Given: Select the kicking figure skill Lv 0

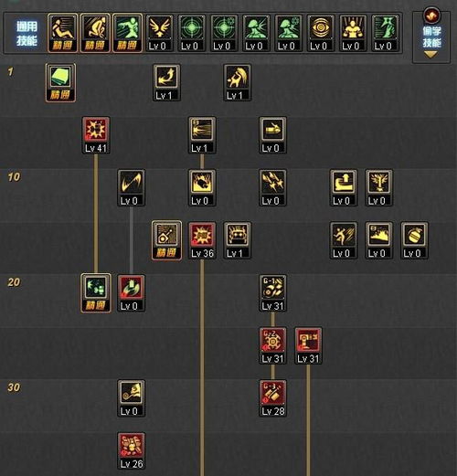Looking at the screenshot, I should point(344,240).
